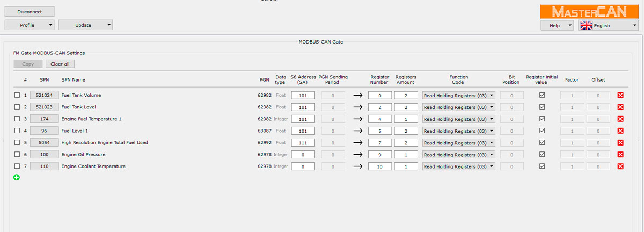Select checkbox for Engine Coolant Temperature row
This screenshot has height=232, width=644.
[x=17, y=166]
